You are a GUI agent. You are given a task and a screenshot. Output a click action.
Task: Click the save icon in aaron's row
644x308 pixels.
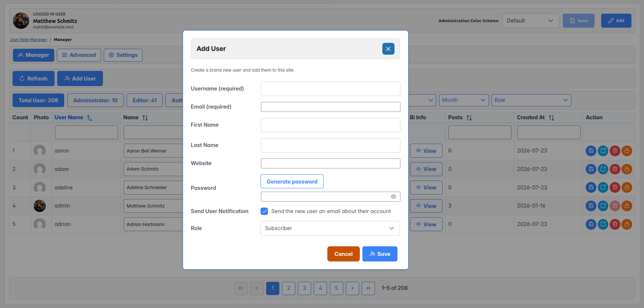pyautogui.click(x=591, y=151)
